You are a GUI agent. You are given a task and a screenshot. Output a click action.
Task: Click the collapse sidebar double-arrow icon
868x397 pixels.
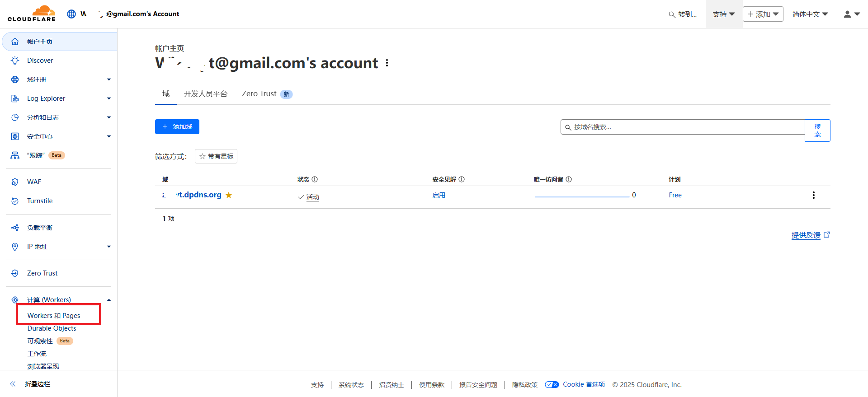click(x=13, y=384)
